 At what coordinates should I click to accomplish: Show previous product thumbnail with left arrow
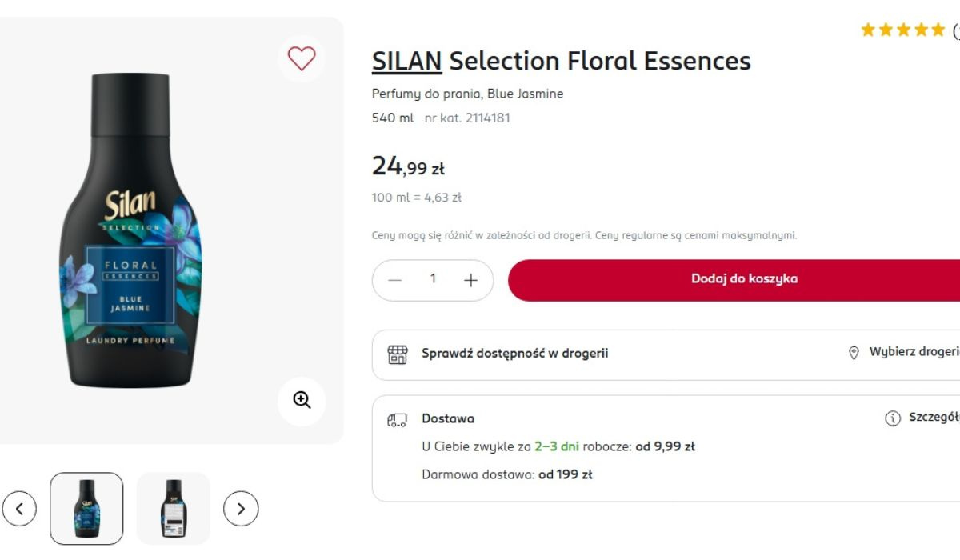coord(19,509)
